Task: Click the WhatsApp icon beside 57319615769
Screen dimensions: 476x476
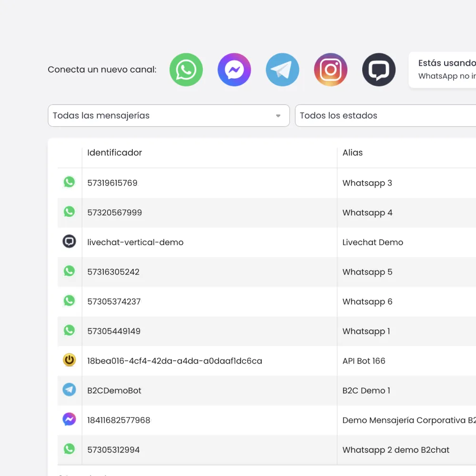Action: (x=69, y=182)
